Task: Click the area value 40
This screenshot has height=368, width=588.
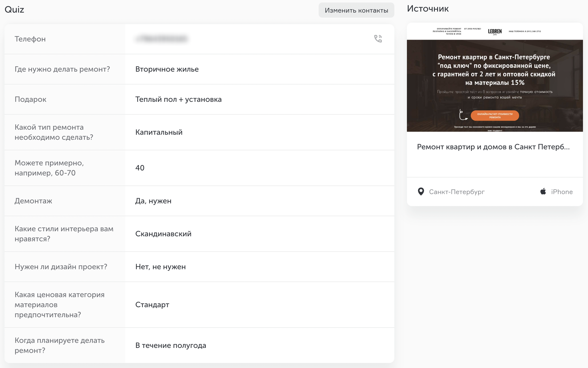Action: (140, 168)
